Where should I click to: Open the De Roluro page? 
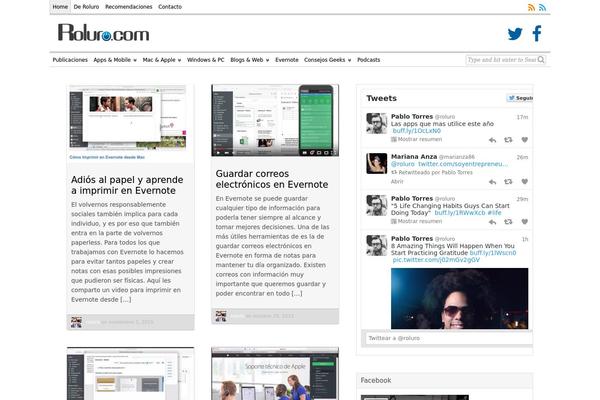[x=86, y=7]
